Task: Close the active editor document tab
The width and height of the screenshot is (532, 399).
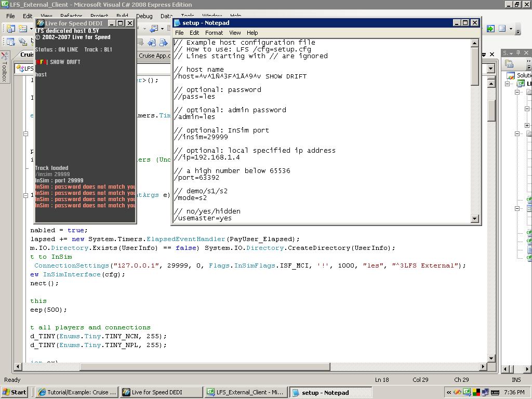Action: (x=492, y=54)
